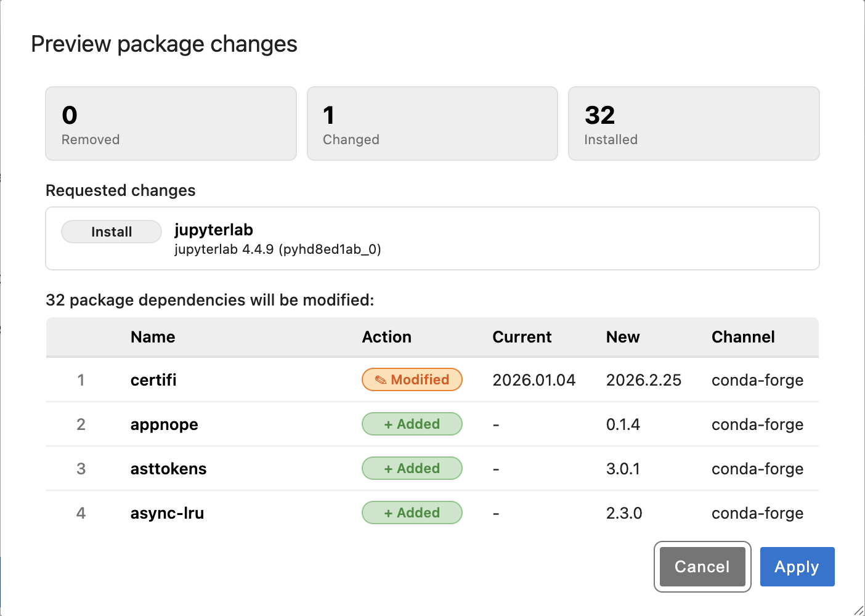
Task: Click the Preview package changes heading
Action: pos(164,44)
